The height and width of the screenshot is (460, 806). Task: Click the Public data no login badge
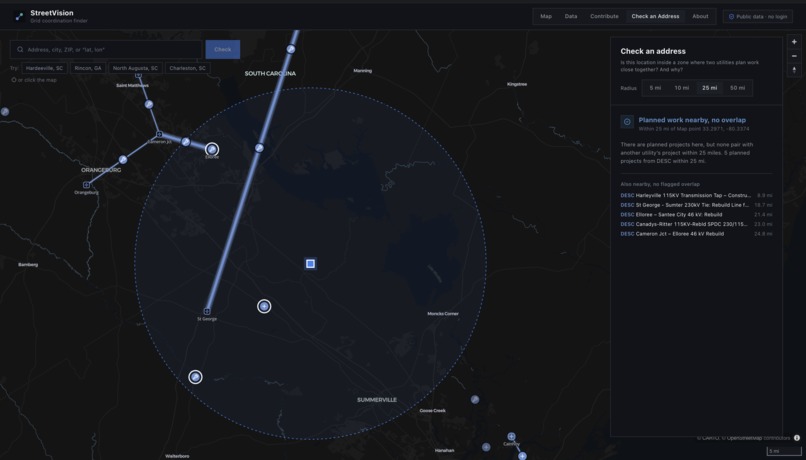tap(758, 16)
